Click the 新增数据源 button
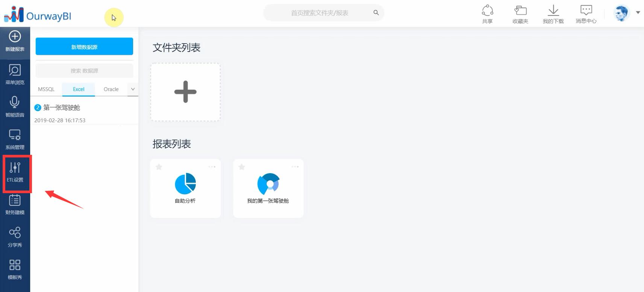This screenshot has width=644, height=292. [84, 47]
